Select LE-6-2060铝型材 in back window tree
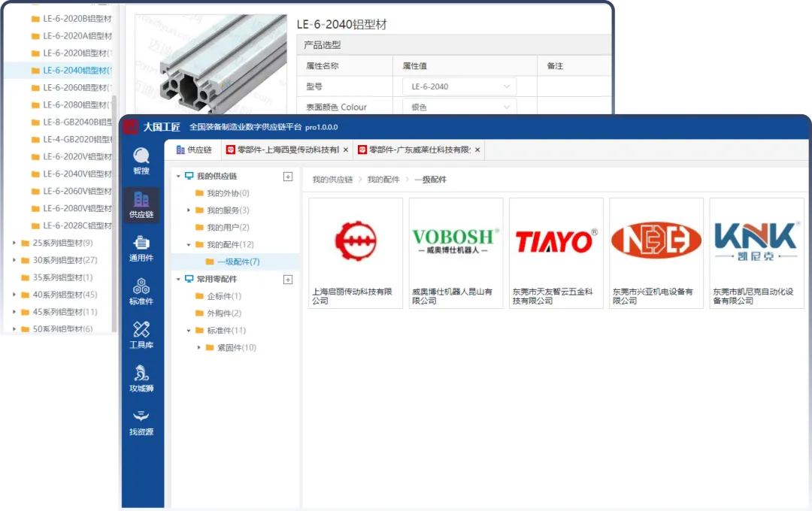This screenshot has height=511, width=812. (x=77, y=87)
